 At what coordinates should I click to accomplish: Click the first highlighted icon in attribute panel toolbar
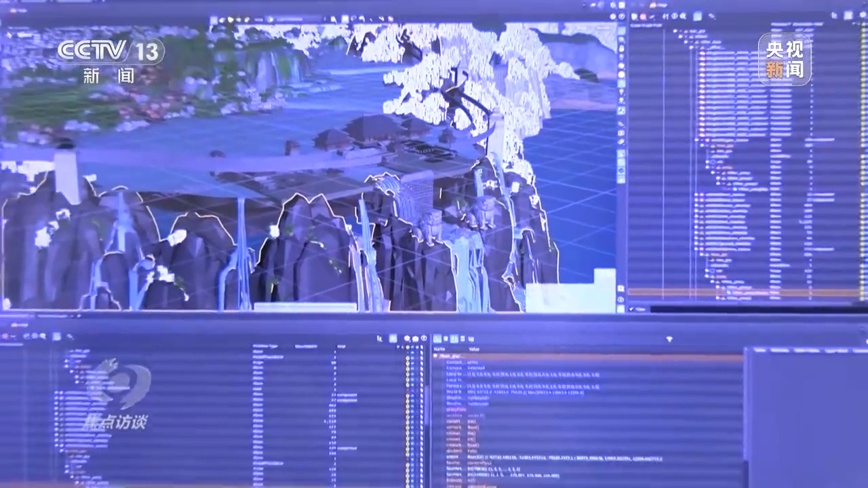click(437, 339)
